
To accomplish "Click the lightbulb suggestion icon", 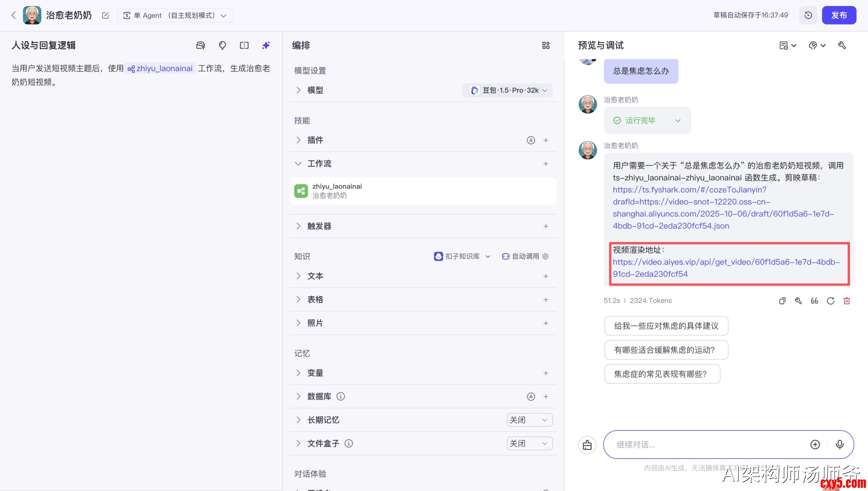I will (x=222, y=45).
